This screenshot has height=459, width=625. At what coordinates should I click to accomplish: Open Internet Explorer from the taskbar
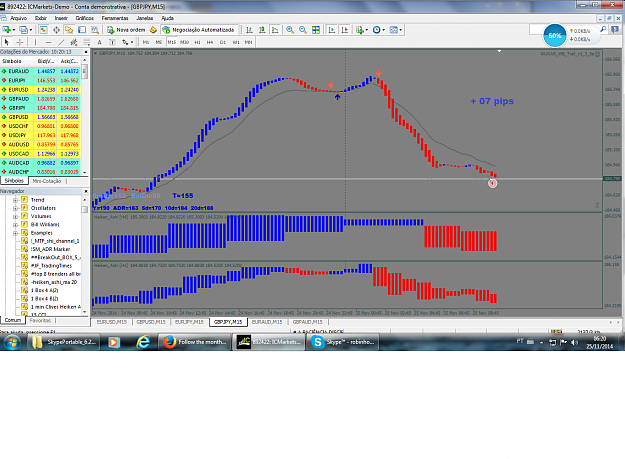[x=143, y=342]
